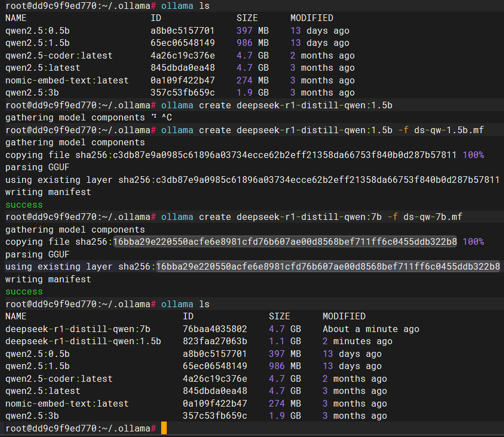504x437 pixels.
Task: Click the deepseek-r1-distill-qwen:7b entry in the model list
Action: tap(77, 329)
